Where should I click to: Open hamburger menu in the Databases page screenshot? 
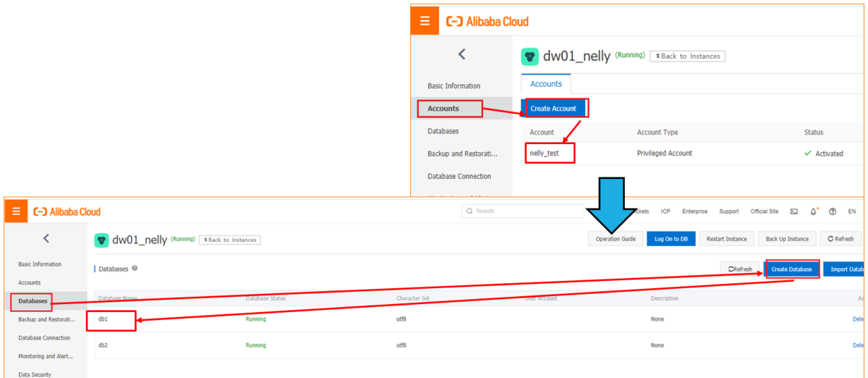coord(16,211)
